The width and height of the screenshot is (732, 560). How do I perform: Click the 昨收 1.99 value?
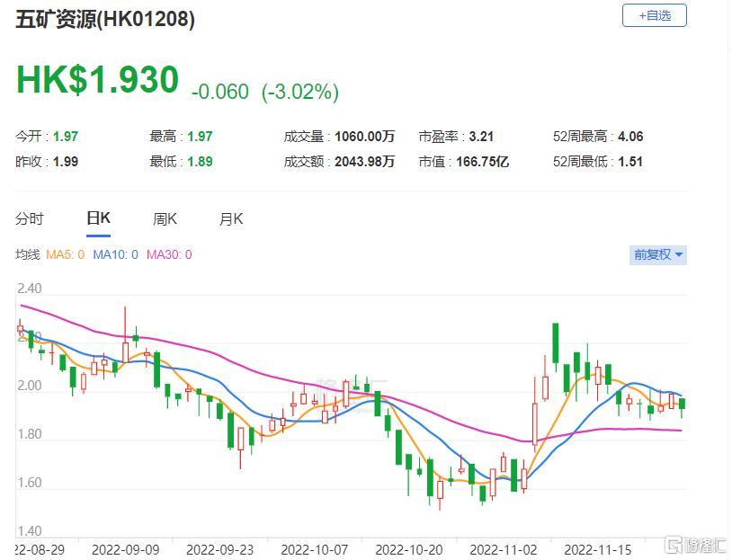click(66, 162)
